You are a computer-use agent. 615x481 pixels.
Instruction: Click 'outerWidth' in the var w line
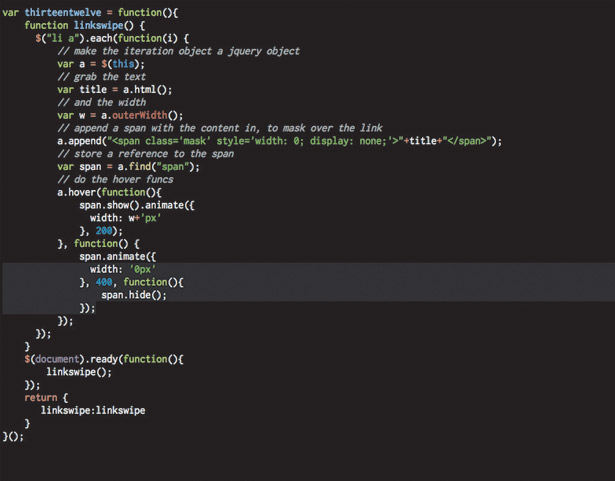click(140, 115)
